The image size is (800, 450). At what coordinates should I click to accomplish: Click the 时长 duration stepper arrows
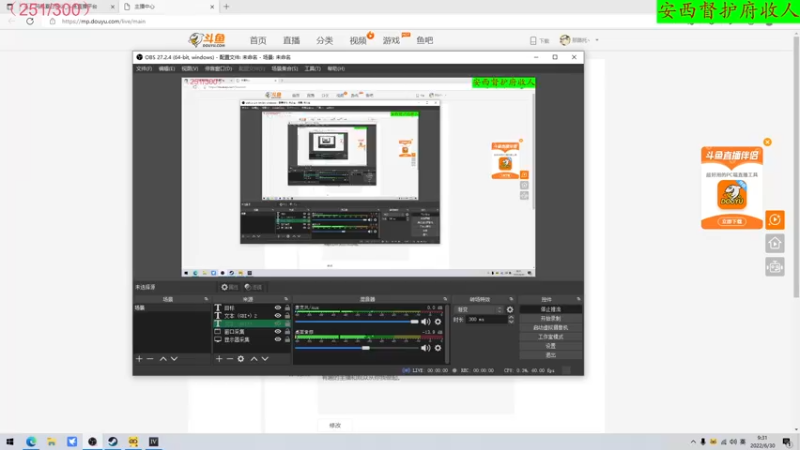click(x=511, y=319)
